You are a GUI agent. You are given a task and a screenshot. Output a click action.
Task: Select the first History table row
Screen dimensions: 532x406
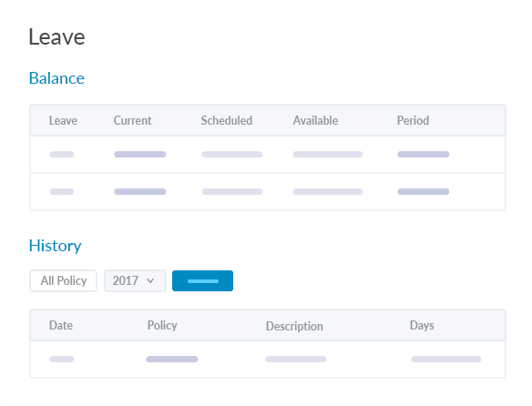pyautogui.click(x=268, y=360)
